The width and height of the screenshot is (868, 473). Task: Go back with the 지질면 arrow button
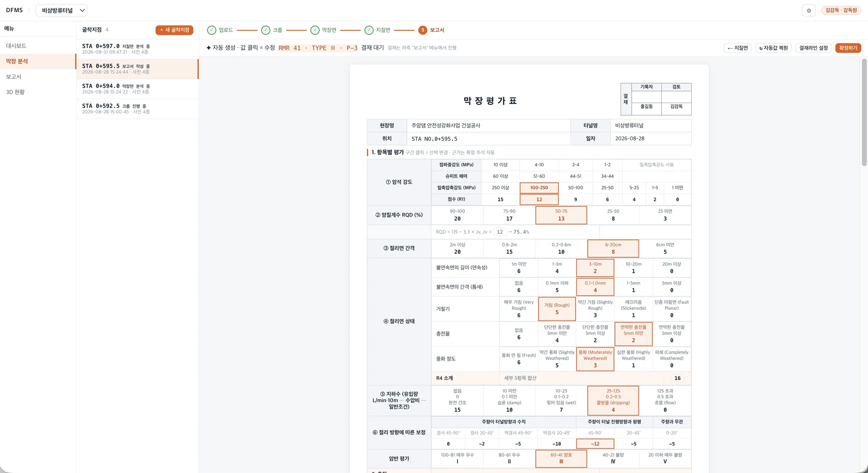pyautogui.click(x=737, y=48)
